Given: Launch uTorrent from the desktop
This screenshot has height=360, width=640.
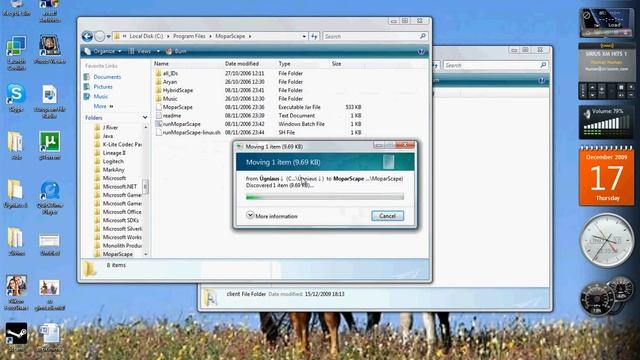Looking at the screenshot, I should (x=49, y=145).
